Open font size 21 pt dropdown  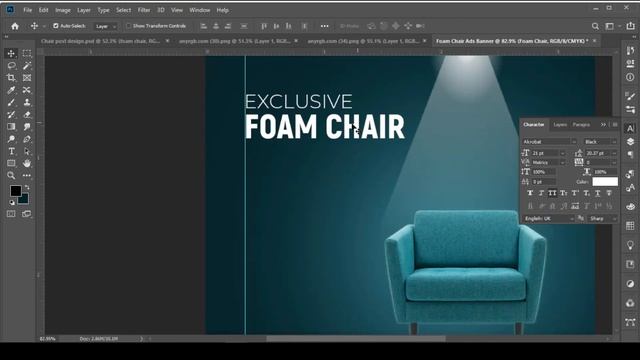pos(562,153)
